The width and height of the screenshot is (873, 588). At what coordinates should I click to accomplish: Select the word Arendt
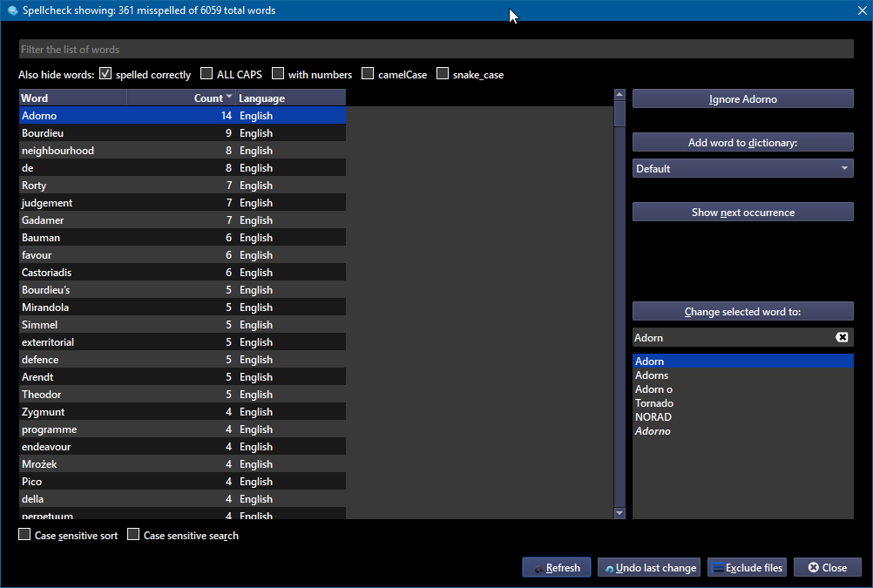click(183, 376)
